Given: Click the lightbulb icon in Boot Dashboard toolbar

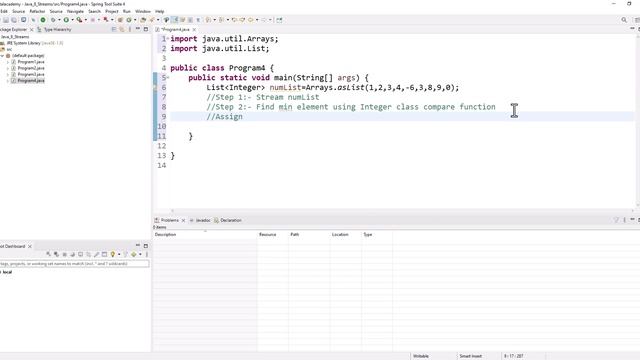Looking at the screenshot, I should click(x=113, y=254).
